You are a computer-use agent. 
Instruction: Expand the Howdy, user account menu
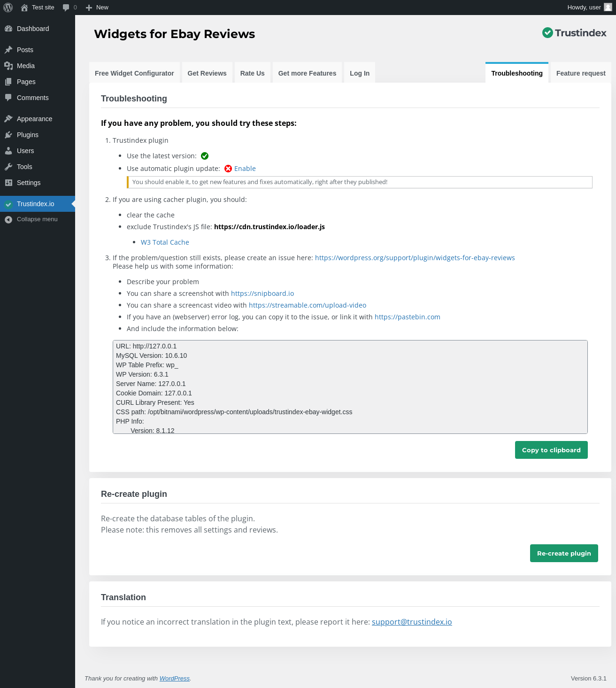click(584, 8)
